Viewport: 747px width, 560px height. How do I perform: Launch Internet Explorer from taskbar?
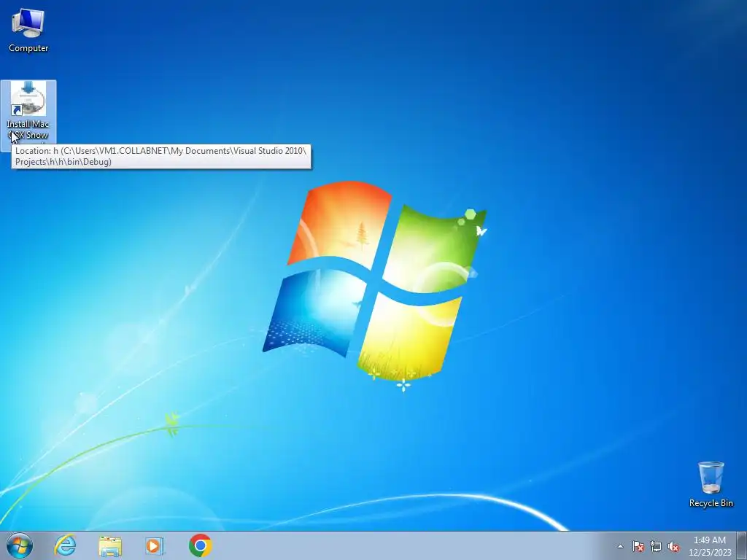pyautogui.click(x=65, y=545)
